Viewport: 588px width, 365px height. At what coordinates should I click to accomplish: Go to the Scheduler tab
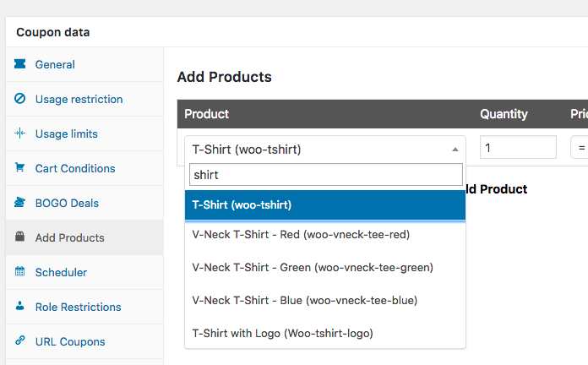[61, 272]
